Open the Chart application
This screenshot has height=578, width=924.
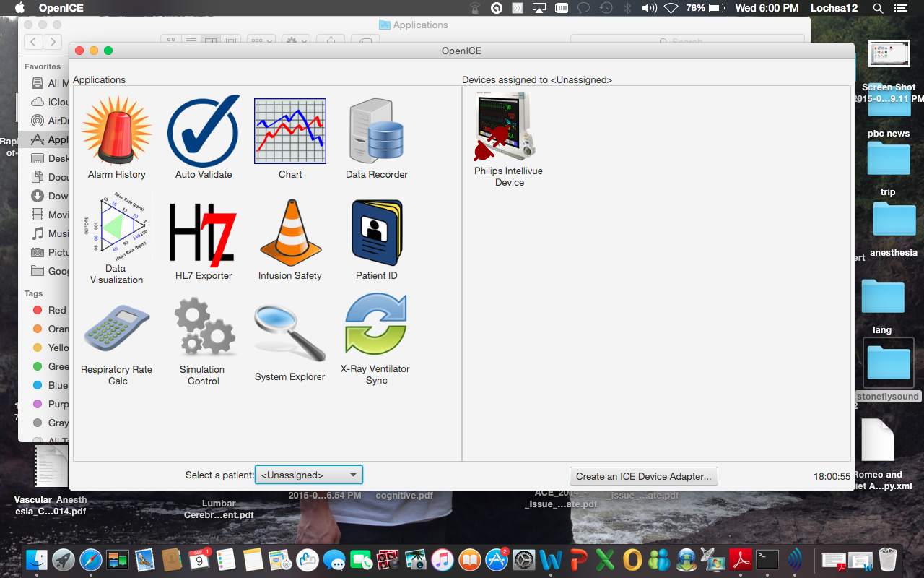290,138
